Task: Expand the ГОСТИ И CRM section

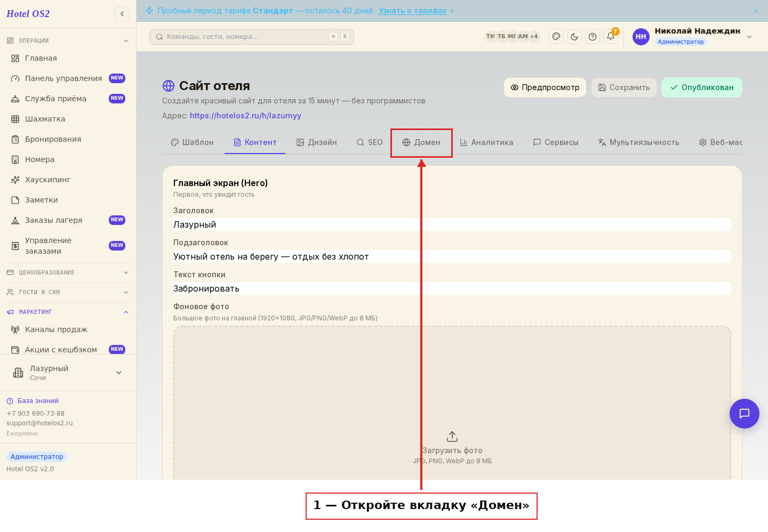Action: tap(68, 292)
